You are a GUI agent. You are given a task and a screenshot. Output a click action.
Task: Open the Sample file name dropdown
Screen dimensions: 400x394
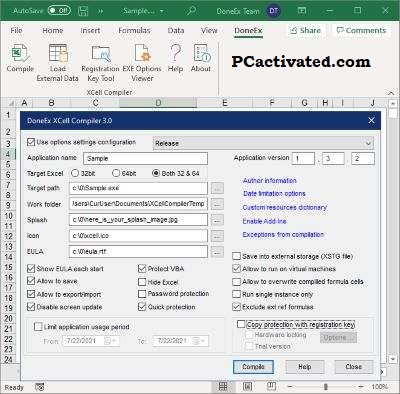click(162, 11)
